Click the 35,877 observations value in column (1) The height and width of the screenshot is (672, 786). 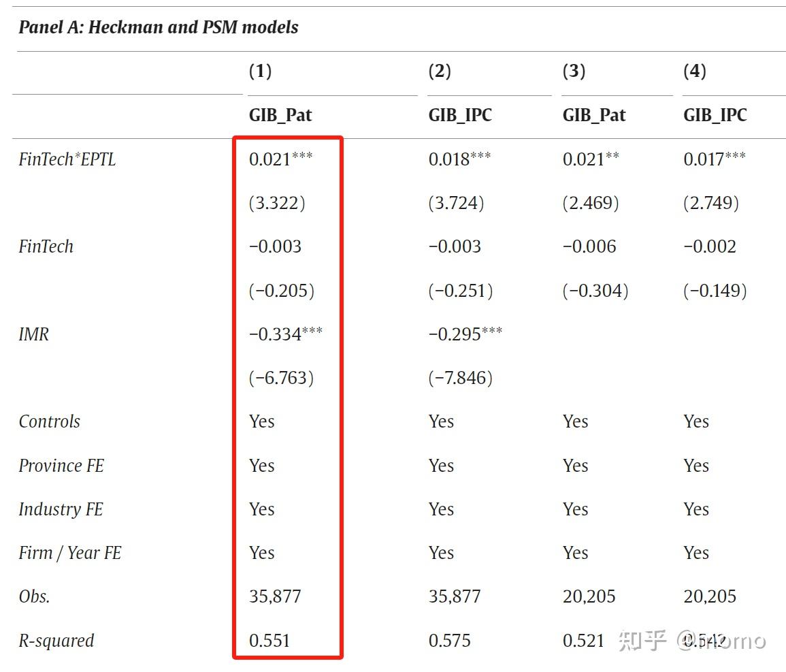pos(275,597)
